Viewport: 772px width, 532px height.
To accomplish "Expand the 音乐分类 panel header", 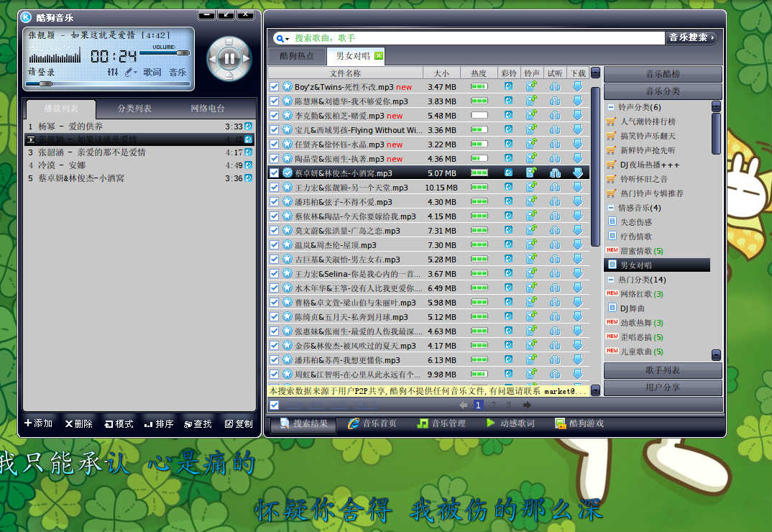I will pyautogui.click(x=663, y=91).
